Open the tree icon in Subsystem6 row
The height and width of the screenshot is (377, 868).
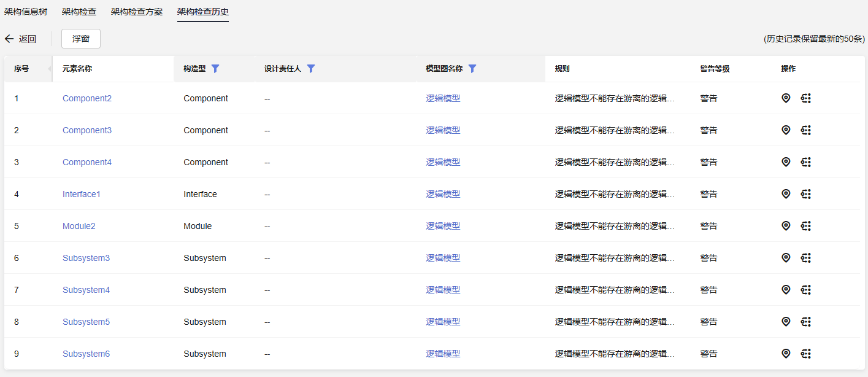(806, 354)
